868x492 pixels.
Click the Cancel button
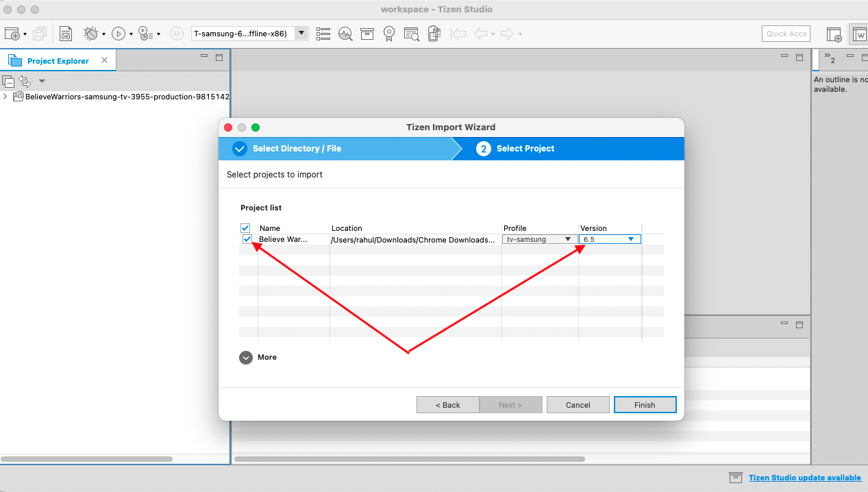tap(578, 405)
